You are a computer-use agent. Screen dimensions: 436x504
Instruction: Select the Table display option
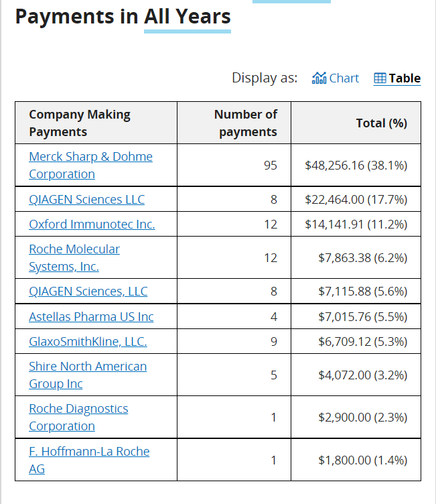click(397, 78)
